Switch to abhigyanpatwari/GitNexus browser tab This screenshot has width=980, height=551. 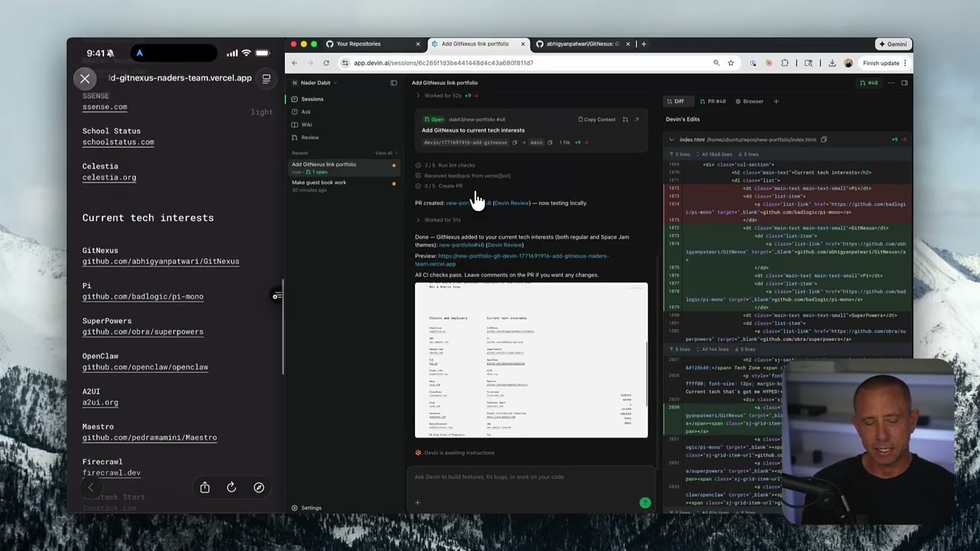pyautogui.click(x=582, y=44)
